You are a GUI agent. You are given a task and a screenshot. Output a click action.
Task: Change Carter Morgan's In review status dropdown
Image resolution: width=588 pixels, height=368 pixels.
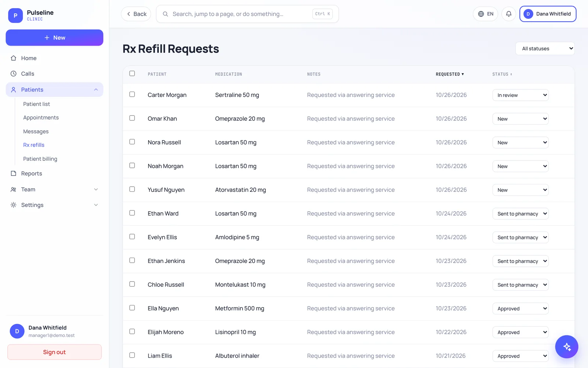(x=520, y=95)
